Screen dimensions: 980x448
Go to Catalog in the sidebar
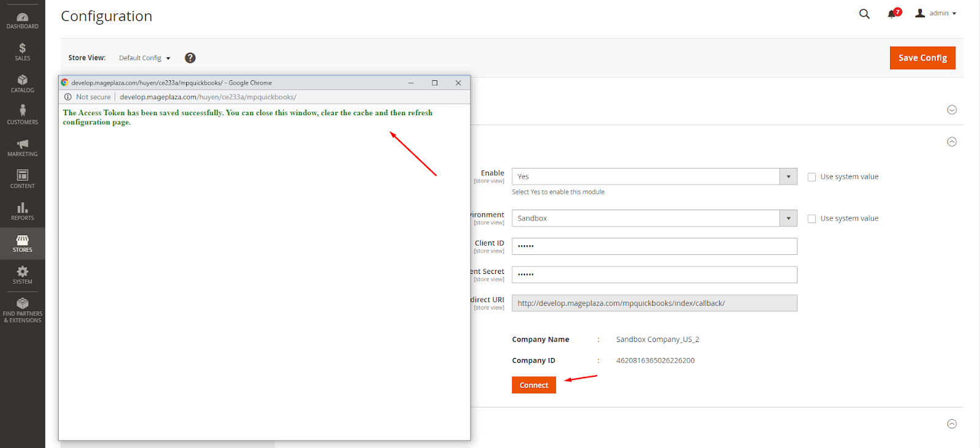click(22, 84)
